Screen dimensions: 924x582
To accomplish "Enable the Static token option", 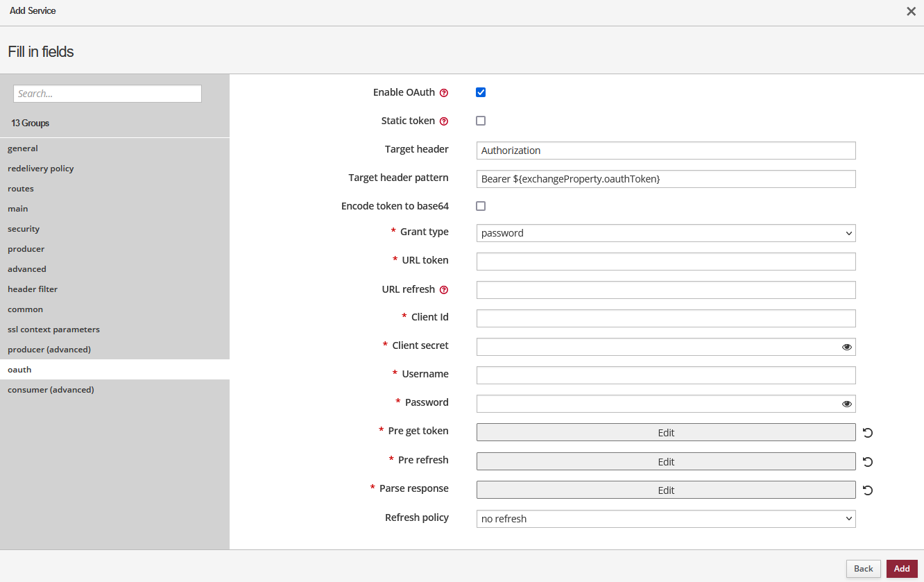I will point(481,120).
